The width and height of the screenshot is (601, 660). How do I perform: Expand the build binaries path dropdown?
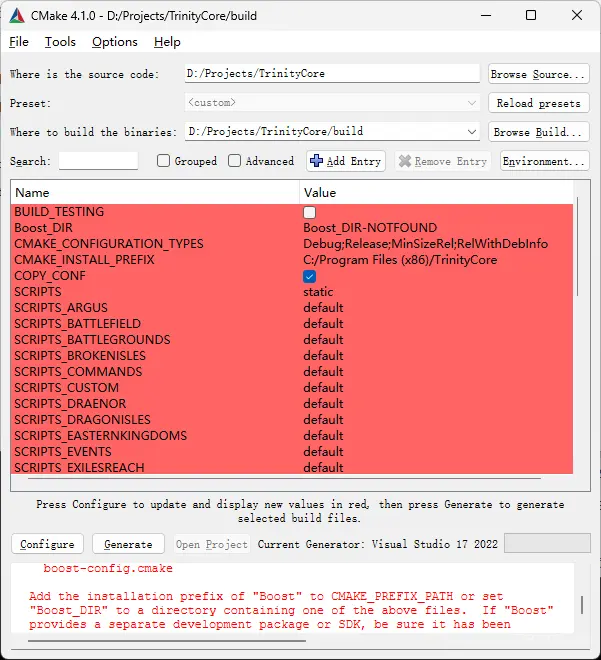pyautogui.click(x=472, y=132)
